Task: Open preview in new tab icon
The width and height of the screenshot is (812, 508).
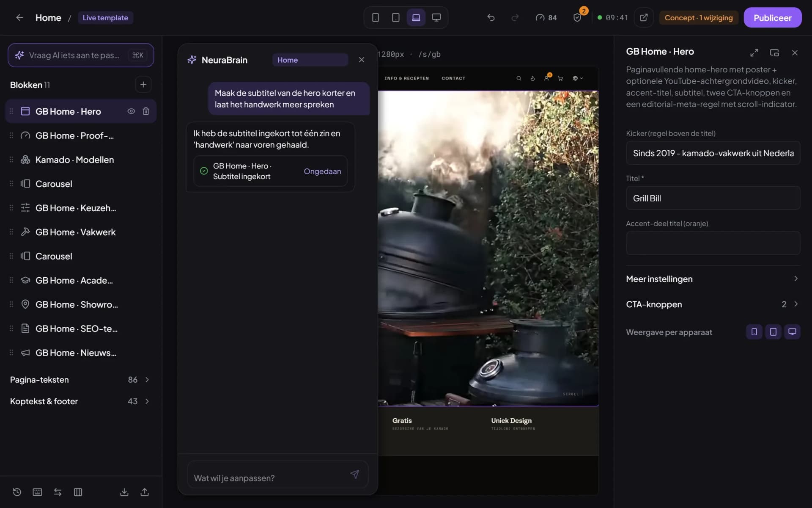Action: pyautogui.click(x=644, y=17)
